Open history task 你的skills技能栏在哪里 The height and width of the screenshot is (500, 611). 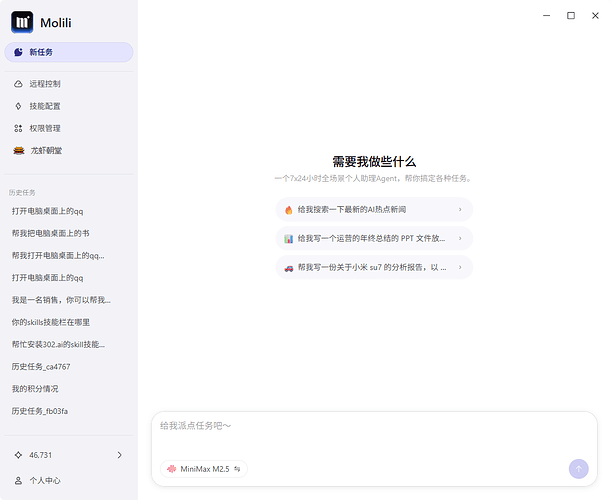click(51, 322)
